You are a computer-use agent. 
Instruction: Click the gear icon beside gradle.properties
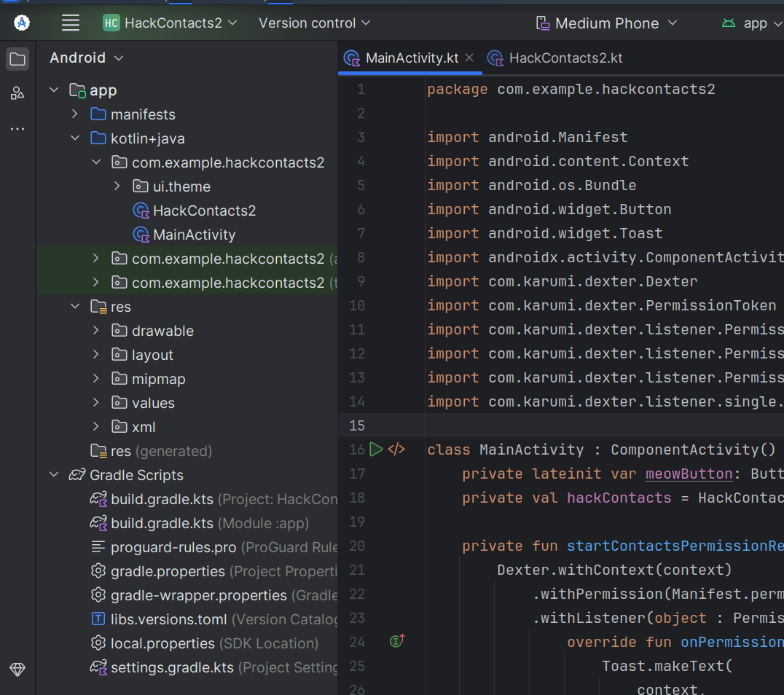click(x=98, y=571)
